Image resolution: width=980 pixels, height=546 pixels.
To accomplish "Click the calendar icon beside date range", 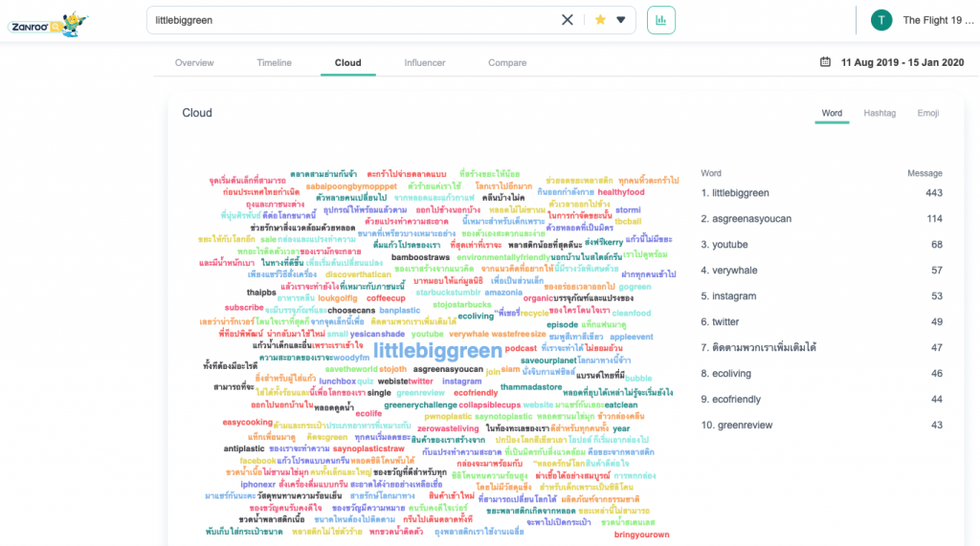I will [x=825, y=63].
